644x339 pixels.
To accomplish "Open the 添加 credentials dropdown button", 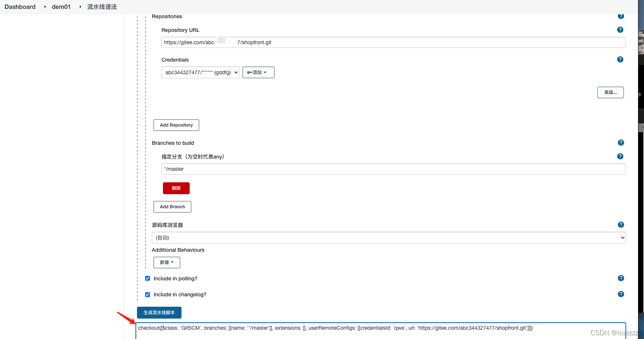I will pos(258,72).
